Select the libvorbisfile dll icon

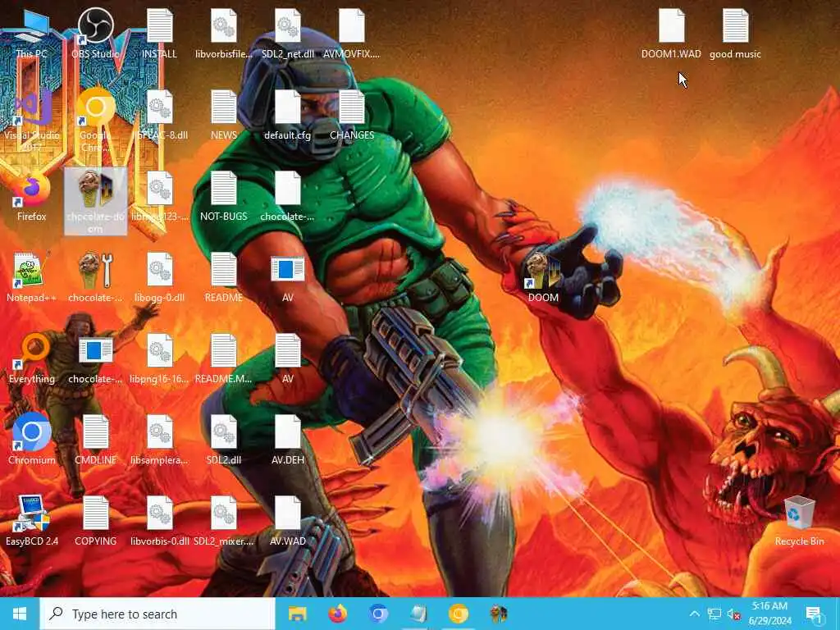(223, 33)
